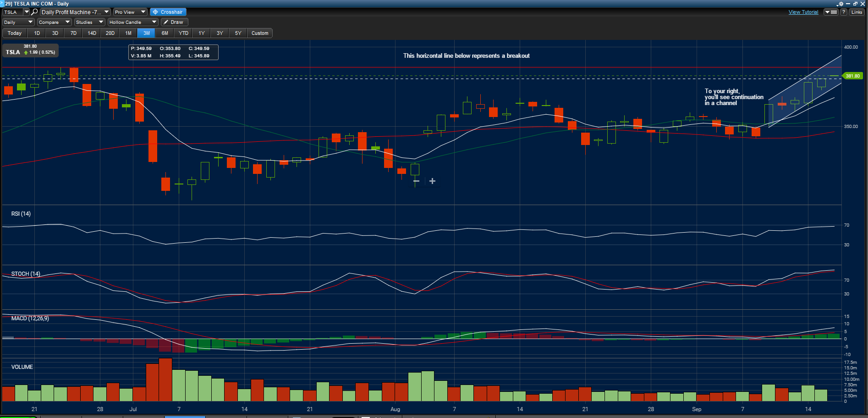Screen dimensions: 868x418
Task: Restore the chart window using the restore icon
Action: [x=855, y=4]
